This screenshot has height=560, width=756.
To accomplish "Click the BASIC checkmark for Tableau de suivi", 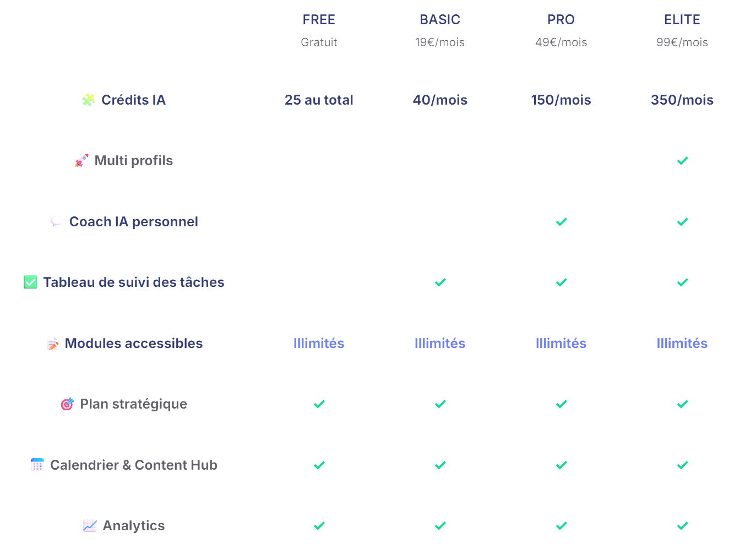I will click(440, 282).
